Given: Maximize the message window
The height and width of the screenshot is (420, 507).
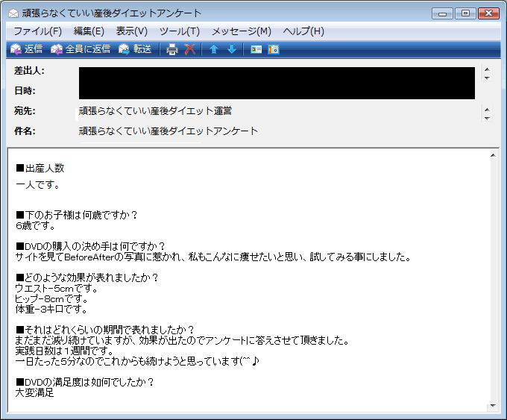Looking at the screenshot, I should tap(465, 13).
